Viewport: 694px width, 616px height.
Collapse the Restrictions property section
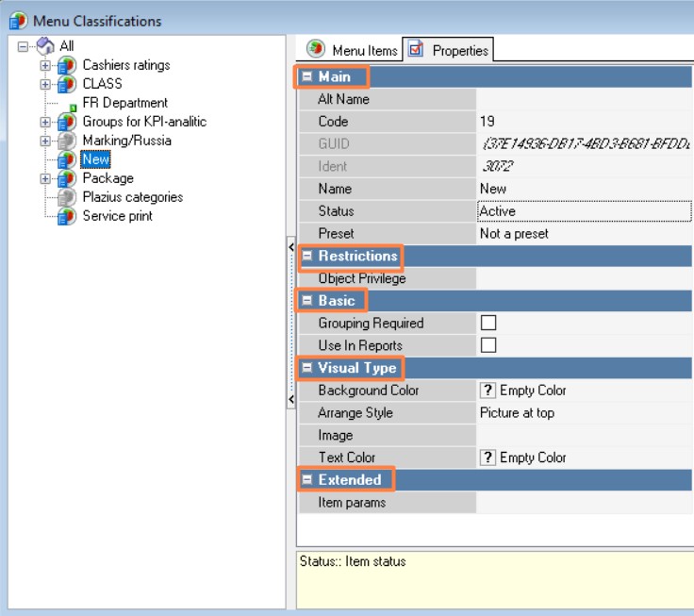[x=306, y=256]
